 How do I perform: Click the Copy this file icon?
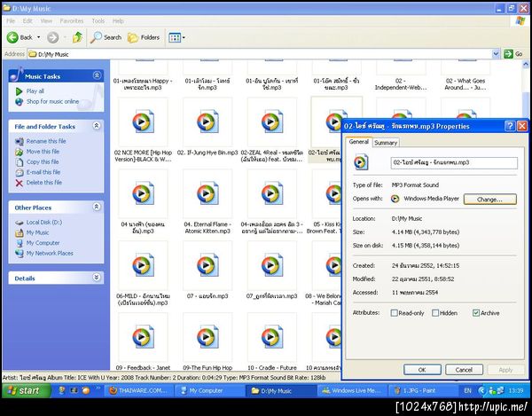pyautogui.click(x=20, y=161)
